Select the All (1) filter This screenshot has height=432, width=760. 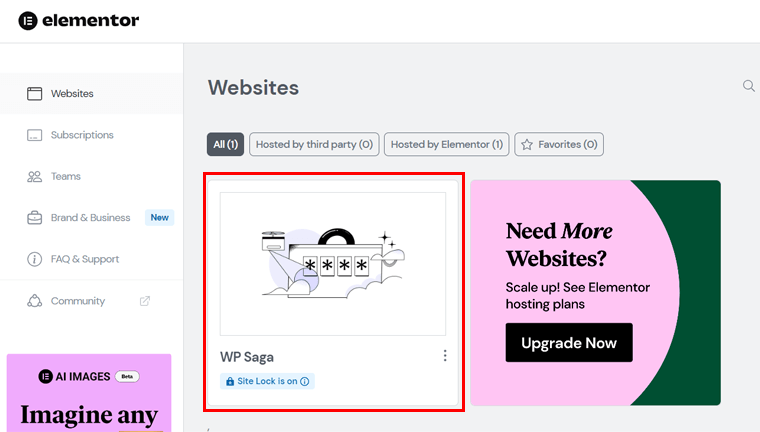pyautogui.click(x=225, y=144)
